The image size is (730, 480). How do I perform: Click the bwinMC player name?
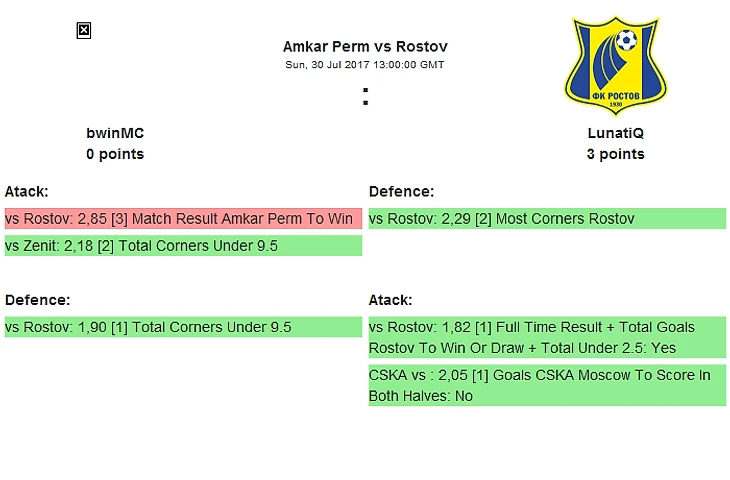(x=115, y=133)
